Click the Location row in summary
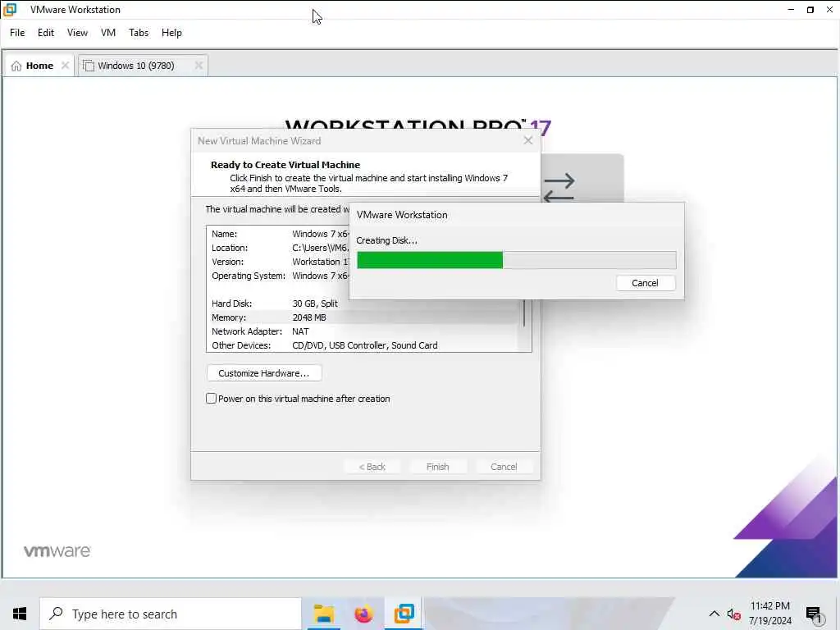The image size is (840, 630). pos(278,248)
